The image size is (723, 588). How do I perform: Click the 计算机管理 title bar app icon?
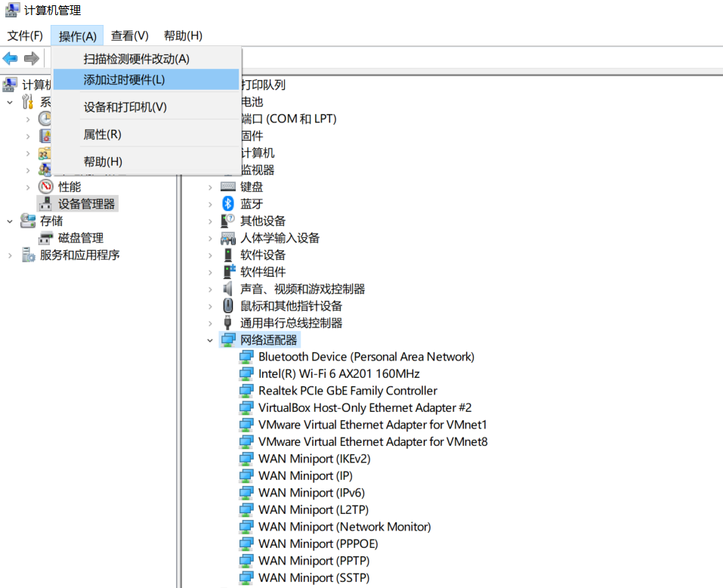12,10
